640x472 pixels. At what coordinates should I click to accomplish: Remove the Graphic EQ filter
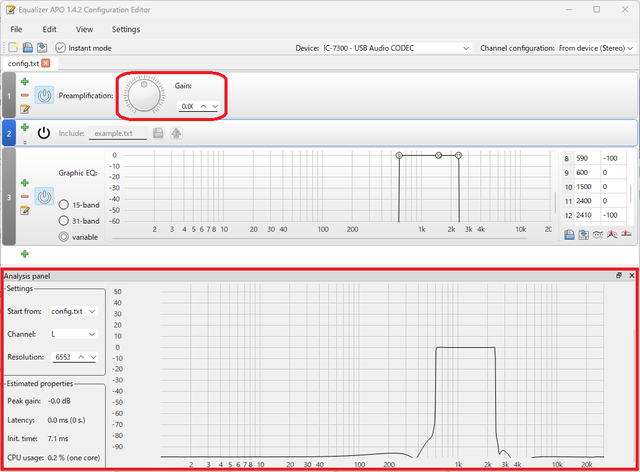tap(25, 197)
